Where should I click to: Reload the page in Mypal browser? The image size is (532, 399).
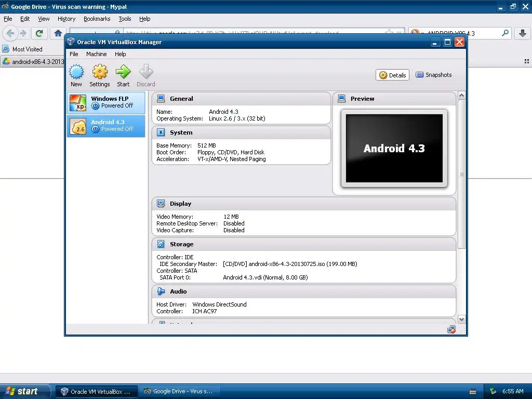pos(39,33)
